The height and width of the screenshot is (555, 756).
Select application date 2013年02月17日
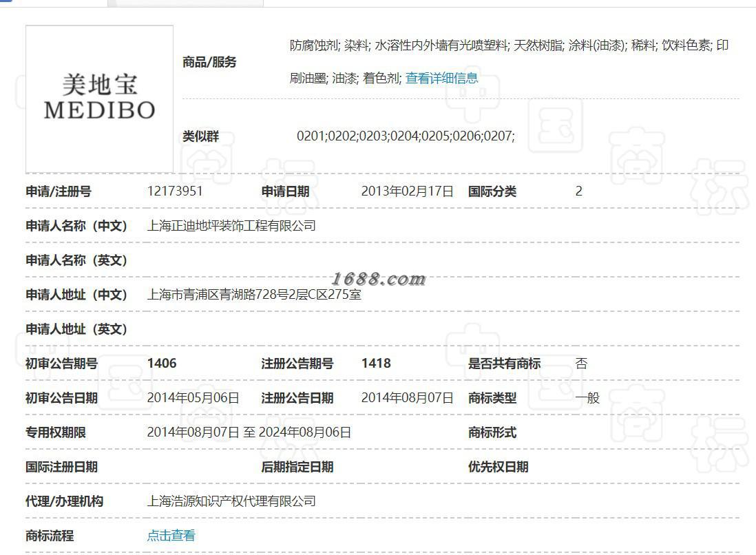pos(408,191)
